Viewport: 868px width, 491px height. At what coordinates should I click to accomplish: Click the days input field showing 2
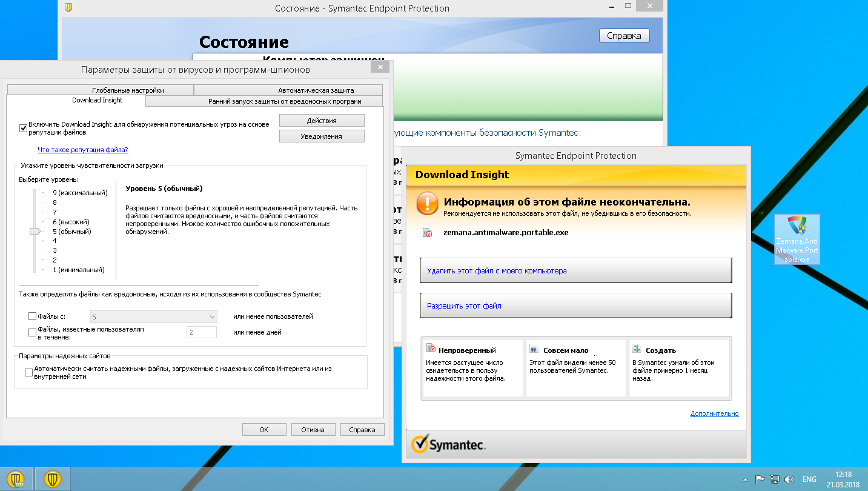pos(202,332)
